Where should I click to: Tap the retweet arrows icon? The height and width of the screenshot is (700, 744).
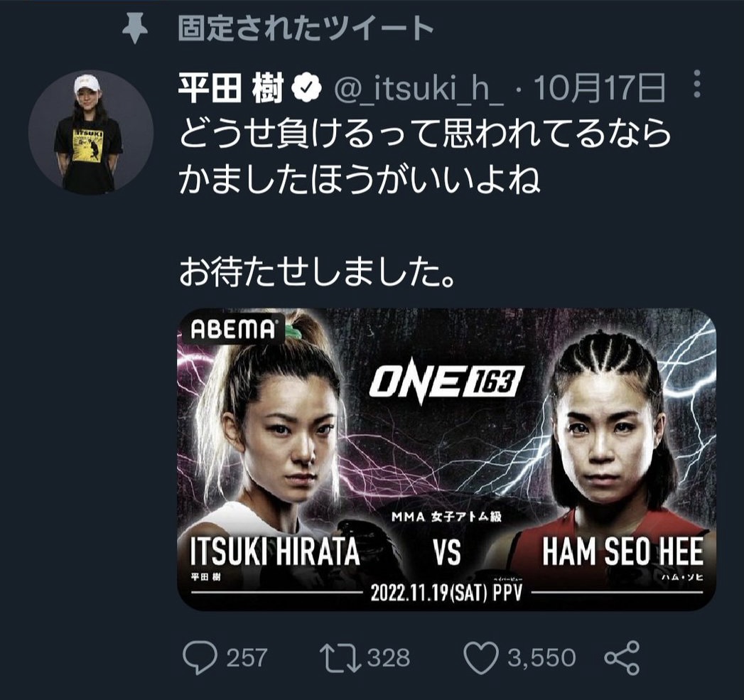(x=340, y=657)
